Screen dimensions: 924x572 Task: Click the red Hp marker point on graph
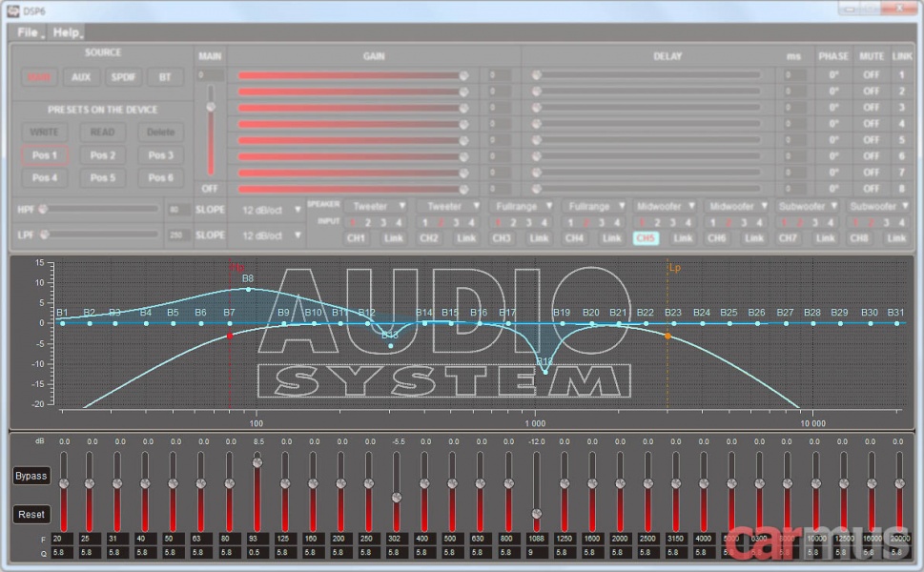(230, 336)
